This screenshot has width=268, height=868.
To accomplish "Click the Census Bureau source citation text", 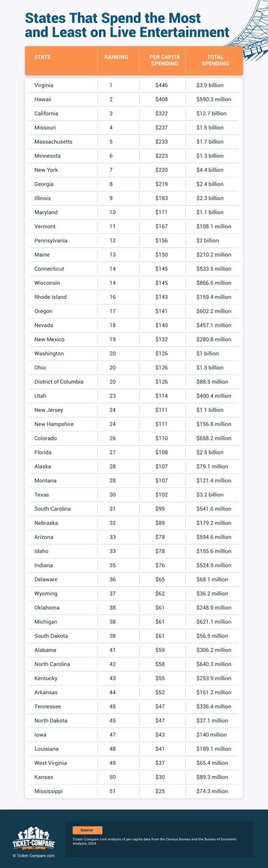I will tap(154, 841).
